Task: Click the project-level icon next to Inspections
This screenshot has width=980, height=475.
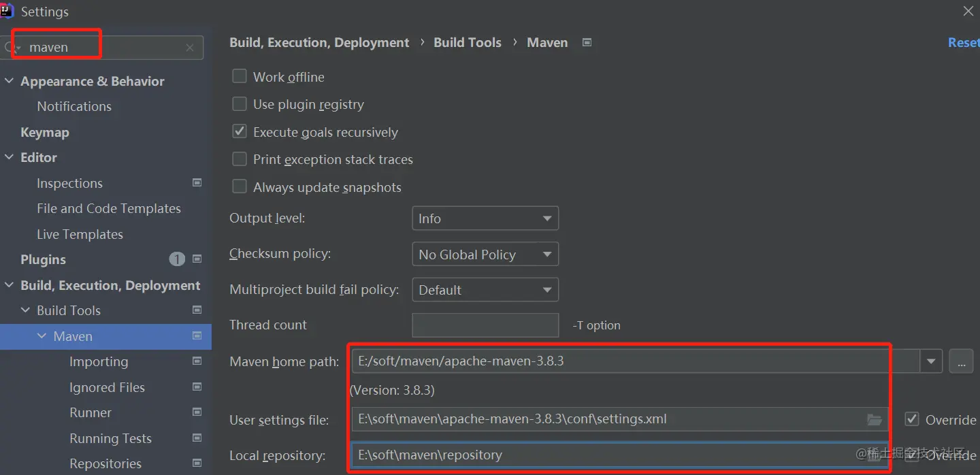Action: pos(197,183)
